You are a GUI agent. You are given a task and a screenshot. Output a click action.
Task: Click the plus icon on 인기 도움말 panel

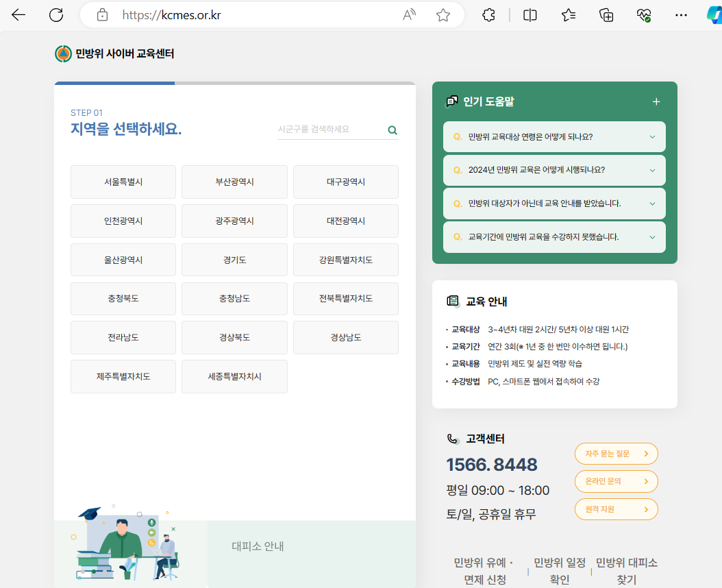tap(656, 101)
